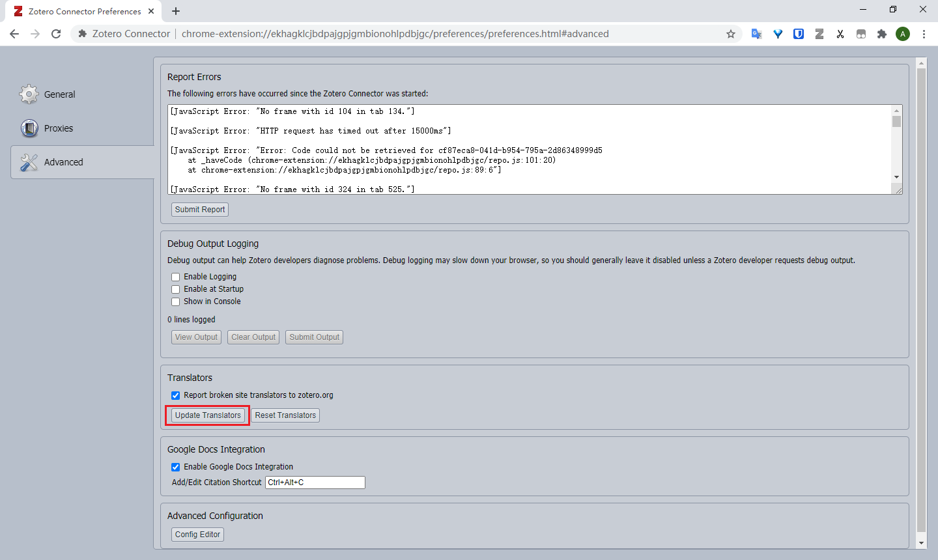Toggle Enable at Startup checkbox
This screenshot has height=560, width=938.
175,289
